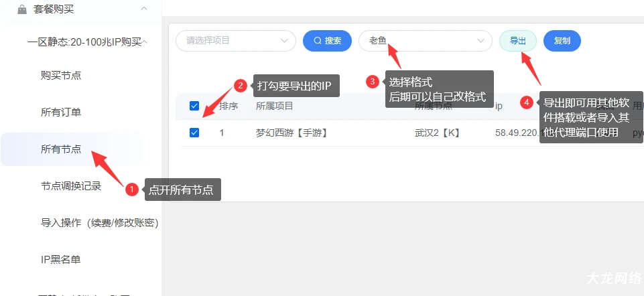Open 购买节点 in the sidebar
The height and width of the screenshot is (296, 644).
(x=61, y=76)
